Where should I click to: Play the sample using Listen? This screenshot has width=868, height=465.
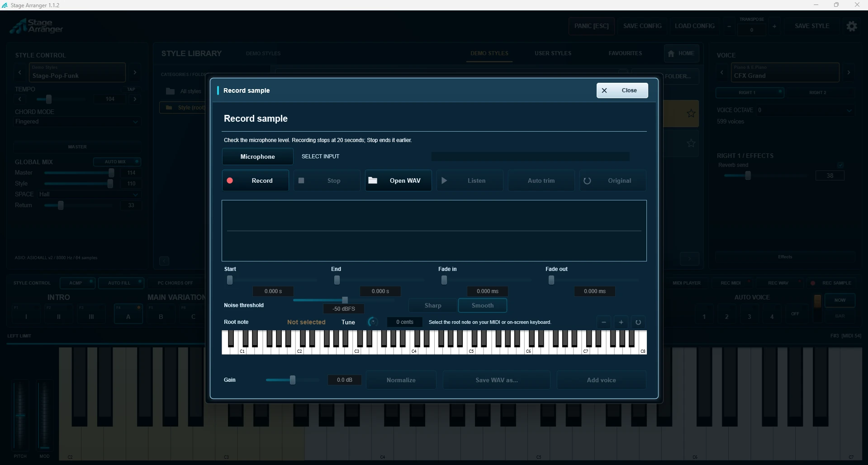click(x=470, y=180)
